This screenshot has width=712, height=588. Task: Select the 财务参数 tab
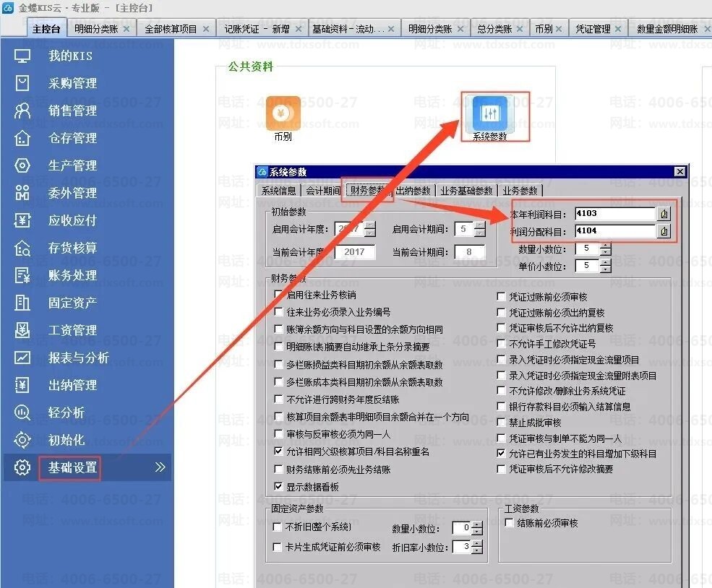(x=367, y=191)
